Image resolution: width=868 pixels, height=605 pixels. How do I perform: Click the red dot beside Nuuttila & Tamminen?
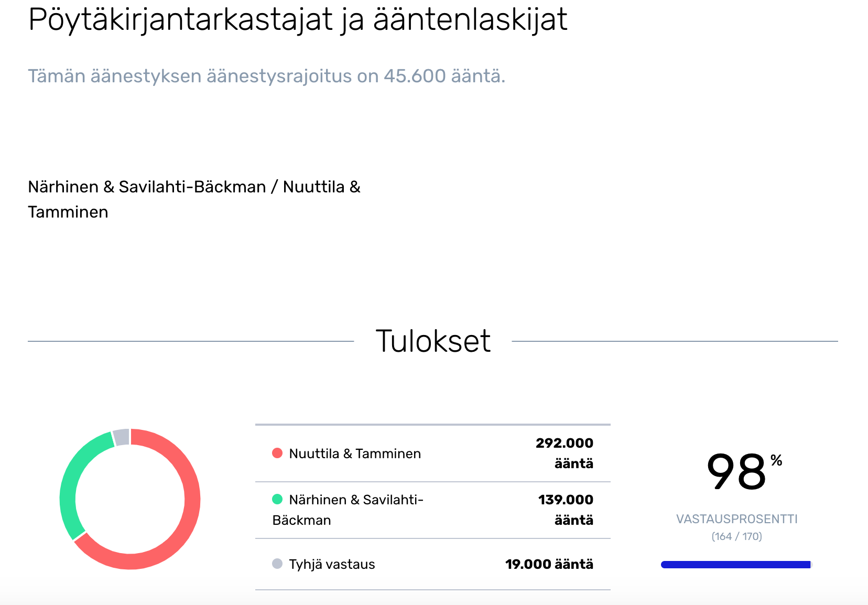pyautogui.click(x=277, y=453)
